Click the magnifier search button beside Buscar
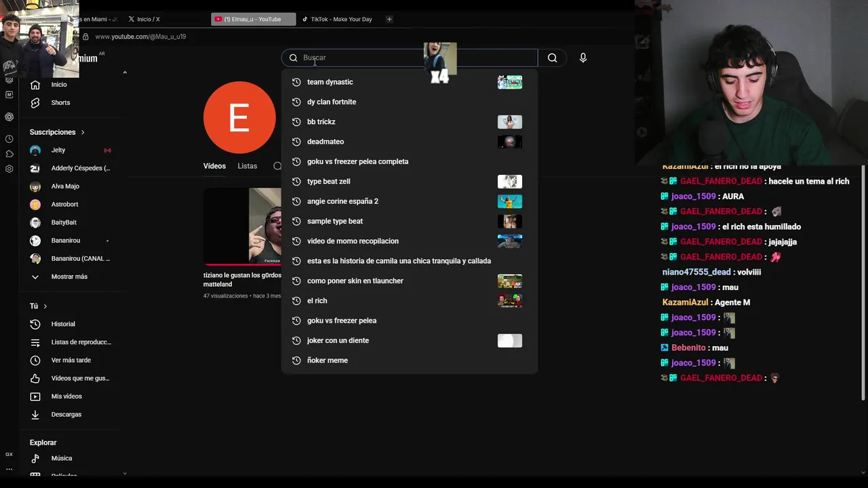The width and height of the screenshot is (868, 488). (552, 58)
